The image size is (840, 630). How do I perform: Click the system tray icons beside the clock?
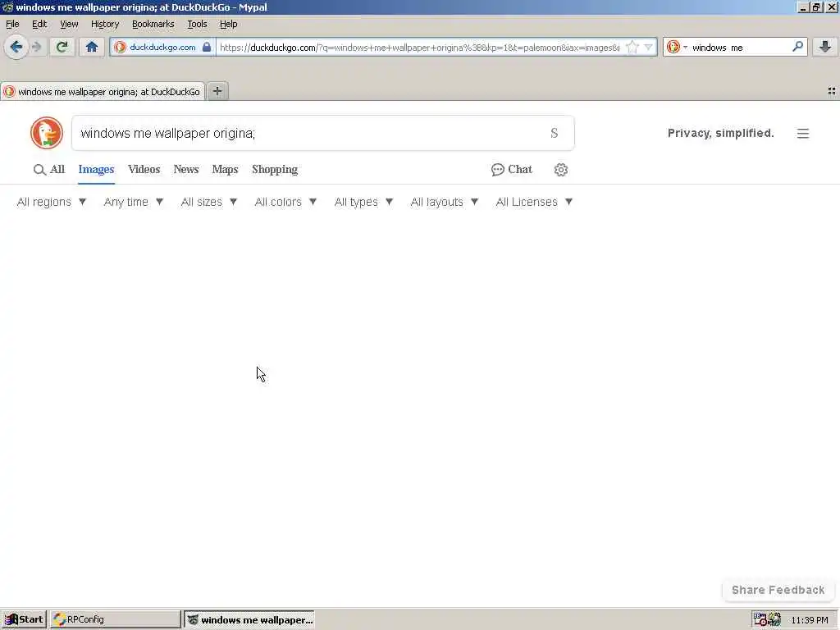[767, 620]
